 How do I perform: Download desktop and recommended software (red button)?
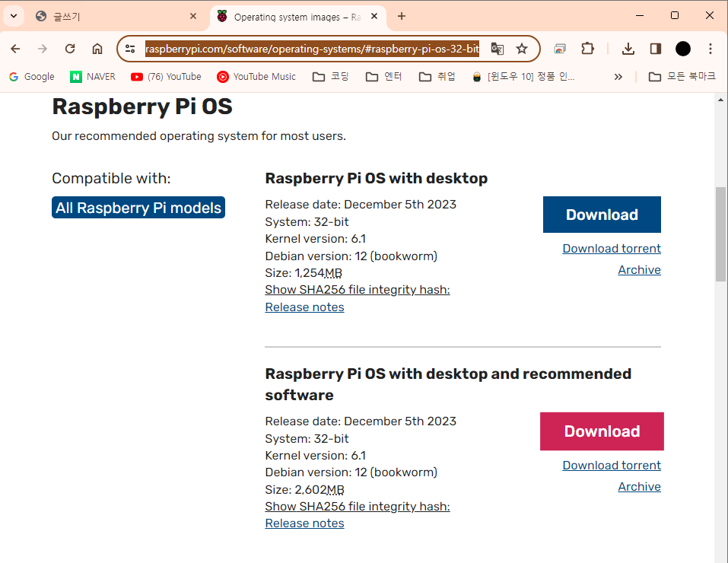click(x=602, y=431)
